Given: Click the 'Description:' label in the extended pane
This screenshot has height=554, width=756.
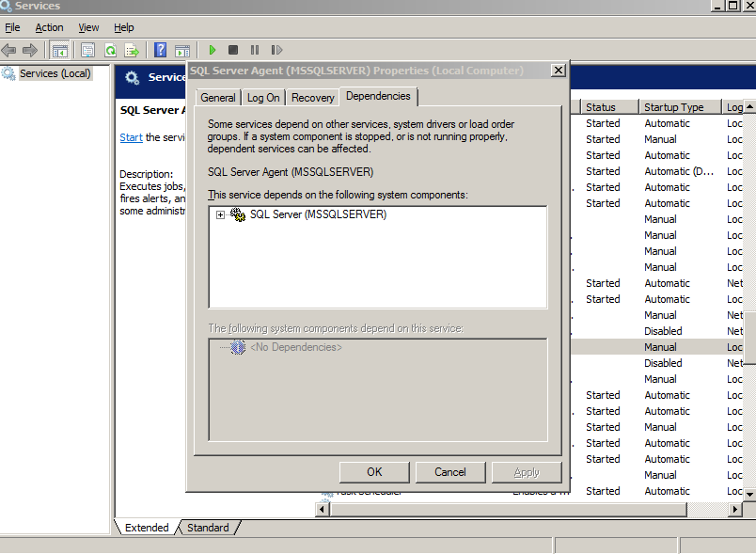Looking at the screenshot, I should pos(146,174).
